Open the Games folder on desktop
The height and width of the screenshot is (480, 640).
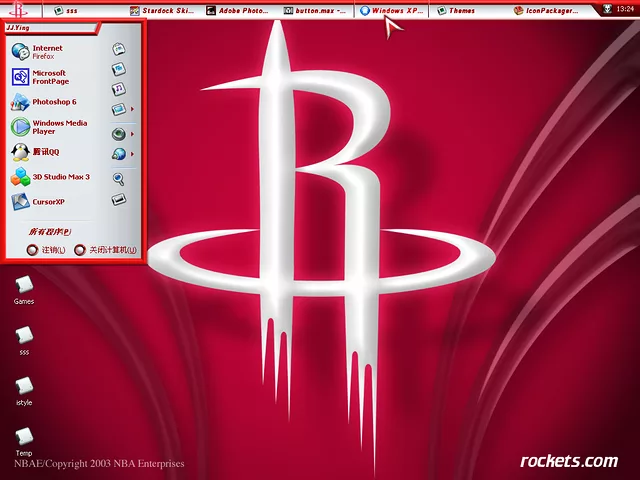pyautogui.click(x=24, y=287)
